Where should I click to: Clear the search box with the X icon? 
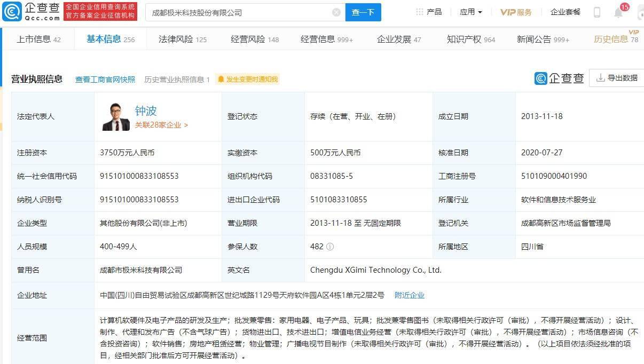(336, 12)
